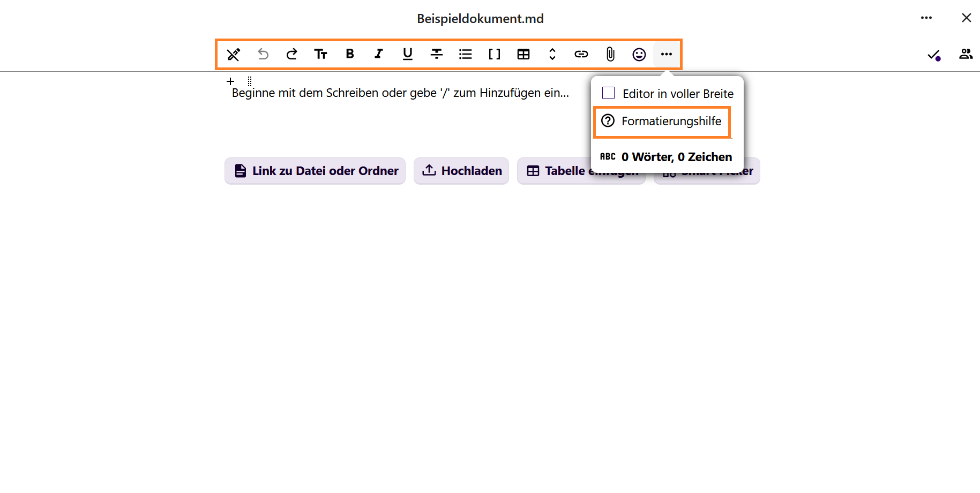Open Formatierungshilfe menu entry
The height and width of the screenshot is (493, 980).
(x=662, y=122)
